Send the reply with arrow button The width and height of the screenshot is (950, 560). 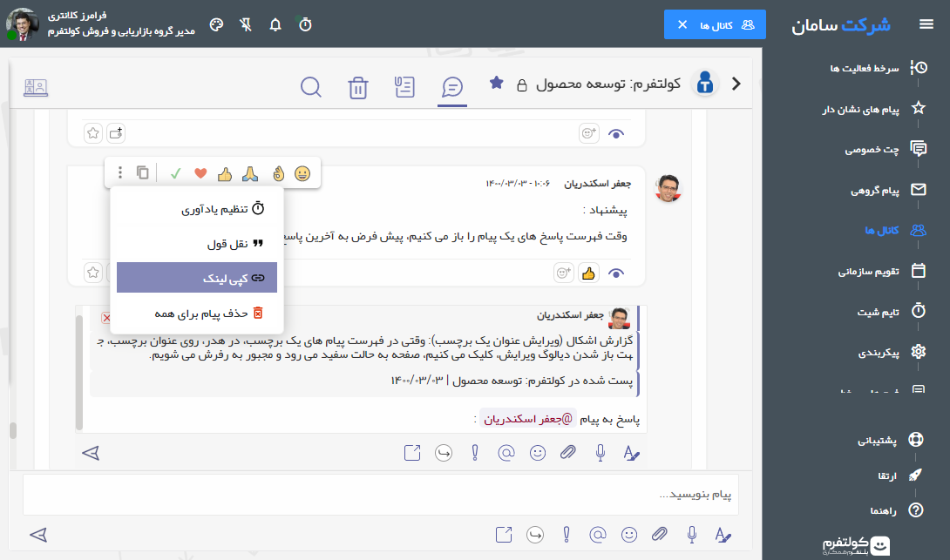(x=91, y=453)
